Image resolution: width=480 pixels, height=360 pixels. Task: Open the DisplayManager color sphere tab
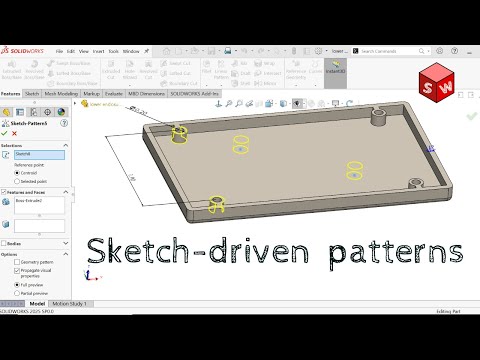pos(61,112)
